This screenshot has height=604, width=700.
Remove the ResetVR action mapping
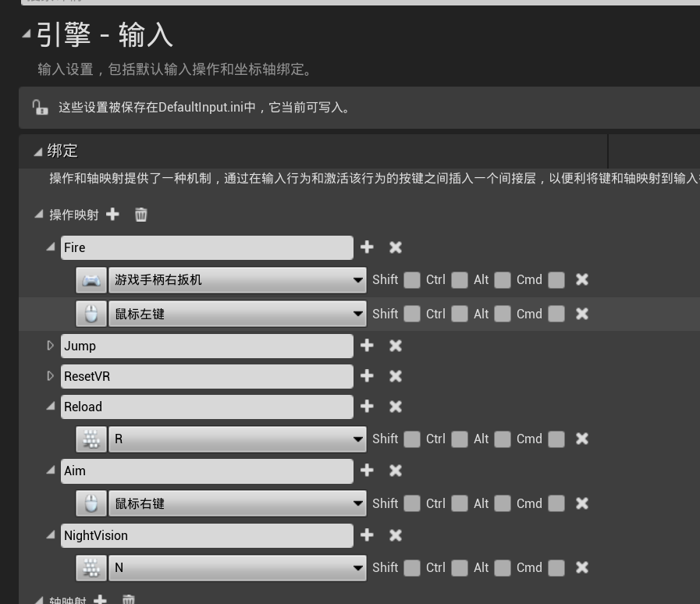pos(396,376)
